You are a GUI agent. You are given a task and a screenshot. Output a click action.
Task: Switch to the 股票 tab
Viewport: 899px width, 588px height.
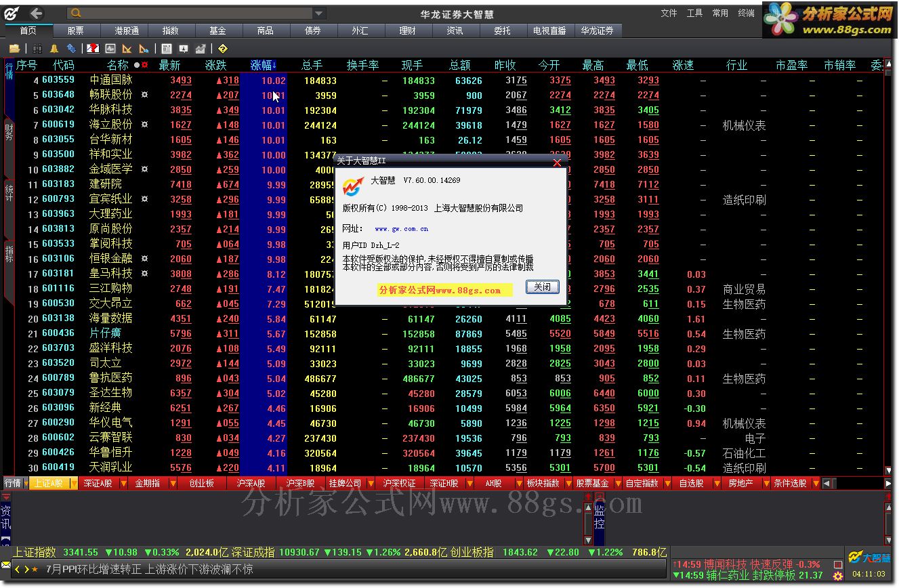coord(76,30)
